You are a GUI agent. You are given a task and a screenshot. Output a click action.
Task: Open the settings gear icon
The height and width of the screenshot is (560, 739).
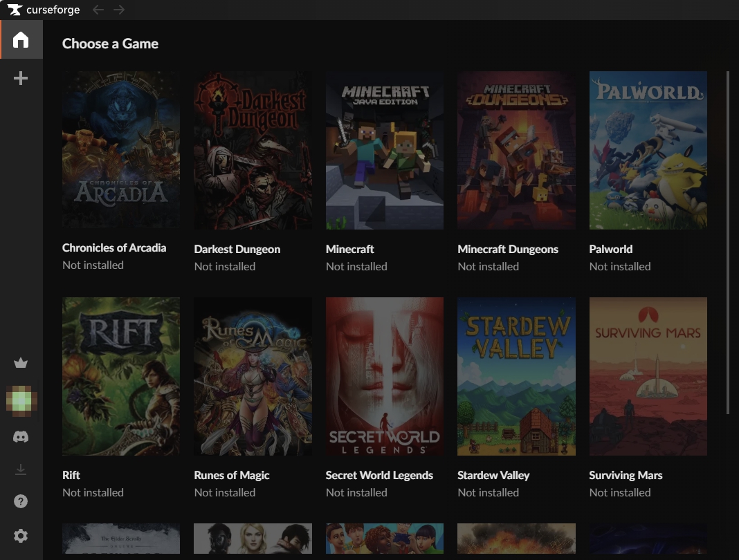21,536
